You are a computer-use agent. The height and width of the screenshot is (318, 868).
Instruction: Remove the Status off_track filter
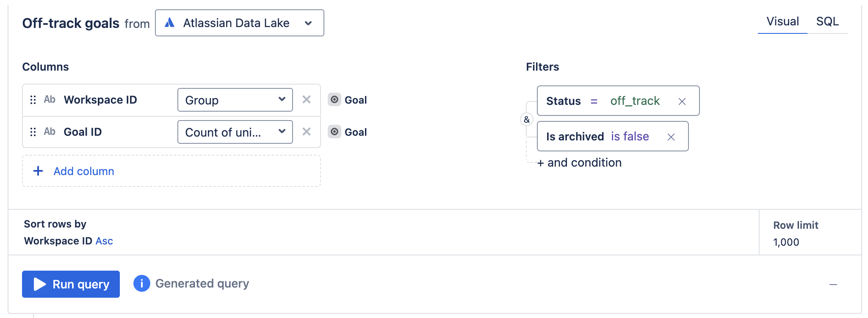(683, 101)
